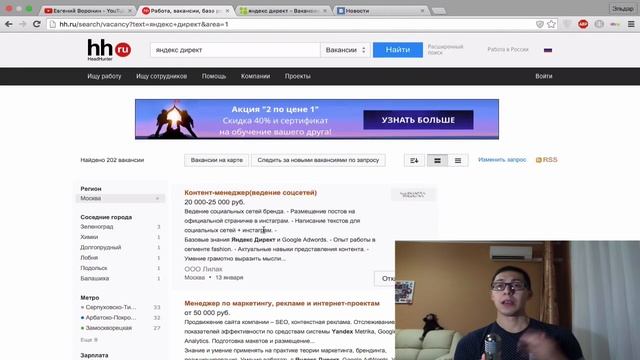This screenshot has width=640, height=360.
Task: Open the Ищу работу menu
Action: coord(104,76)
